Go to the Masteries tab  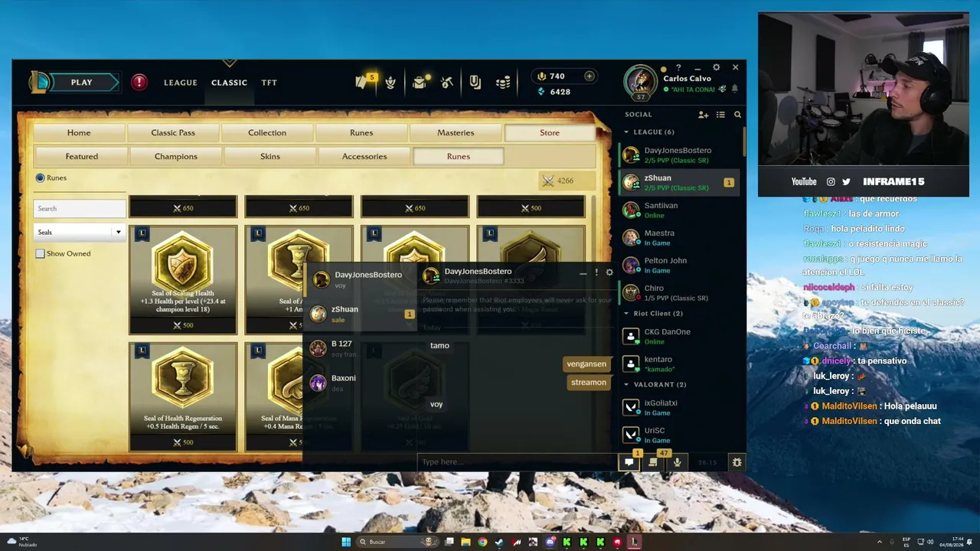coord(456,132)
